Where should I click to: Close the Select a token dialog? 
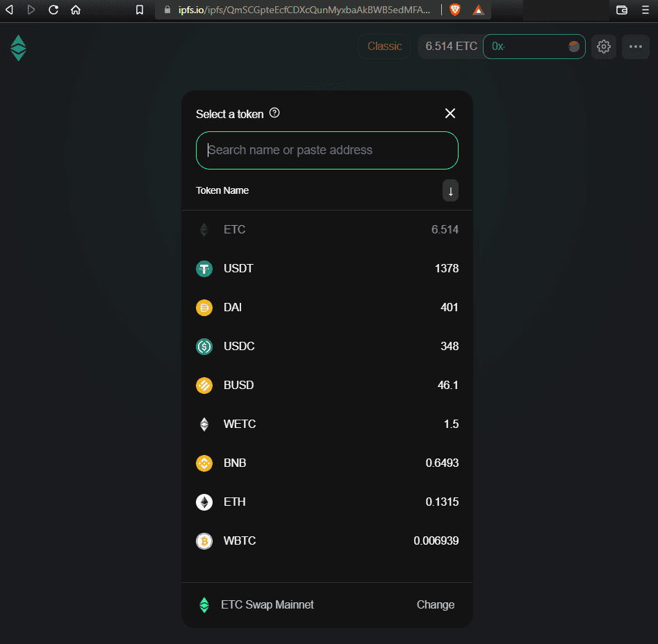point(450,113)
